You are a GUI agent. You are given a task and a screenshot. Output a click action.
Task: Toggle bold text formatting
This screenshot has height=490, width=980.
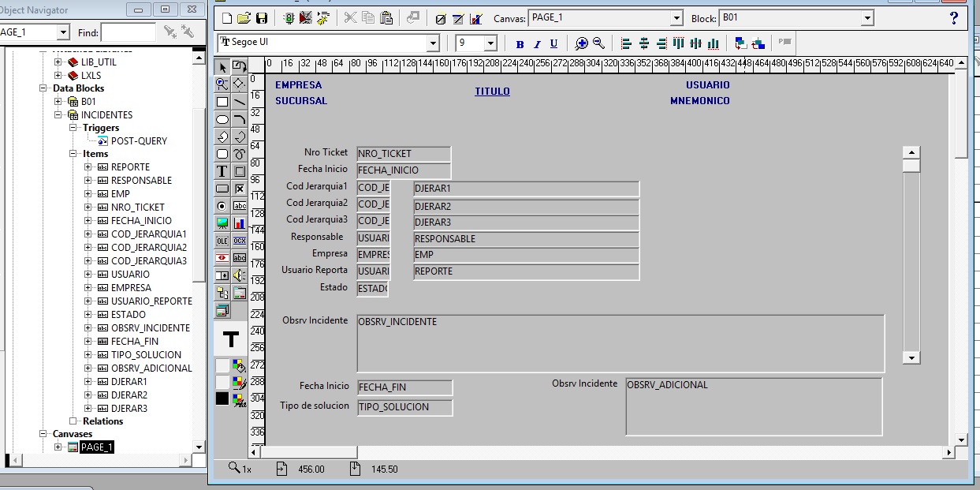(520, 44)
